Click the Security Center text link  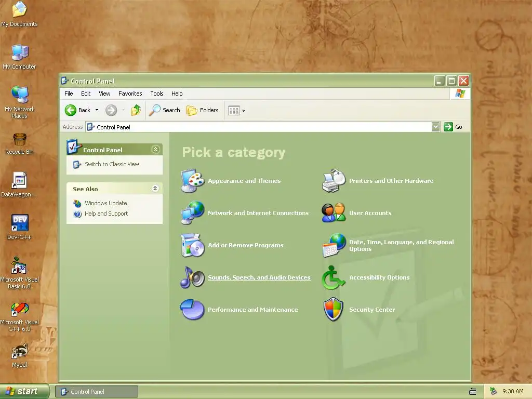point(372,310)
